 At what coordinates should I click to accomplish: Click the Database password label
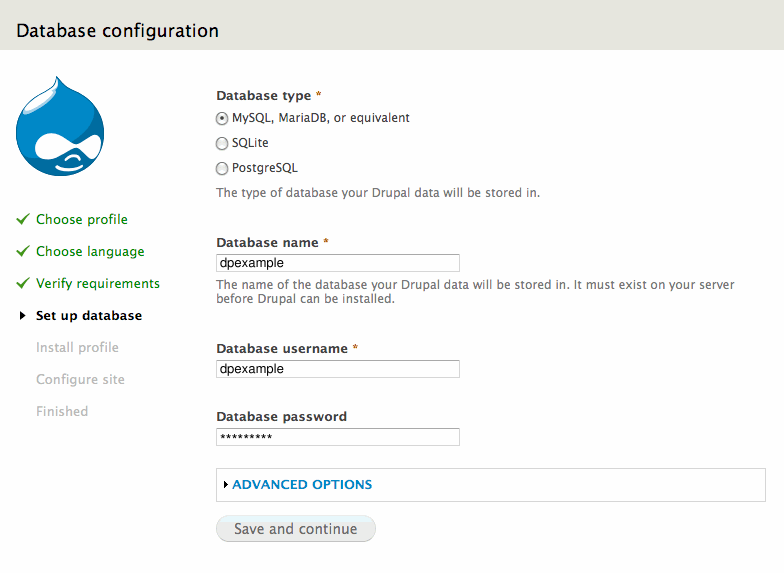(x=281, y=416)
